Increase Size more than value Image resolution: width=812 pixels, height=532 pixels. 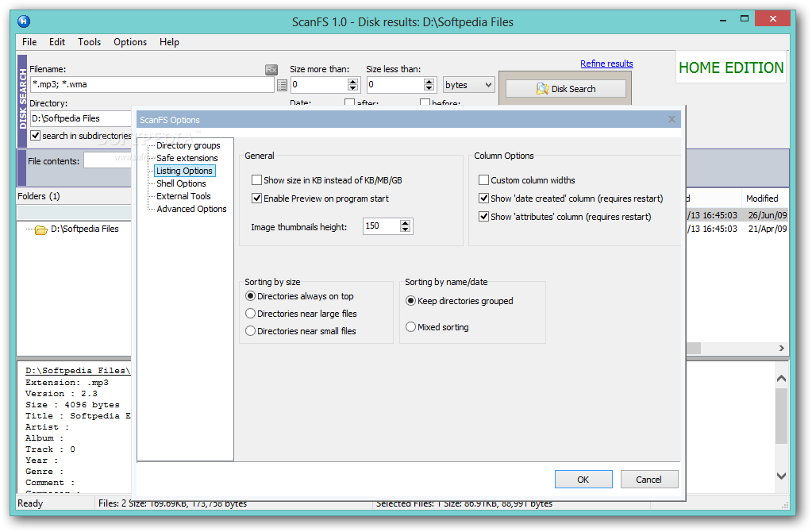(353, 81)
